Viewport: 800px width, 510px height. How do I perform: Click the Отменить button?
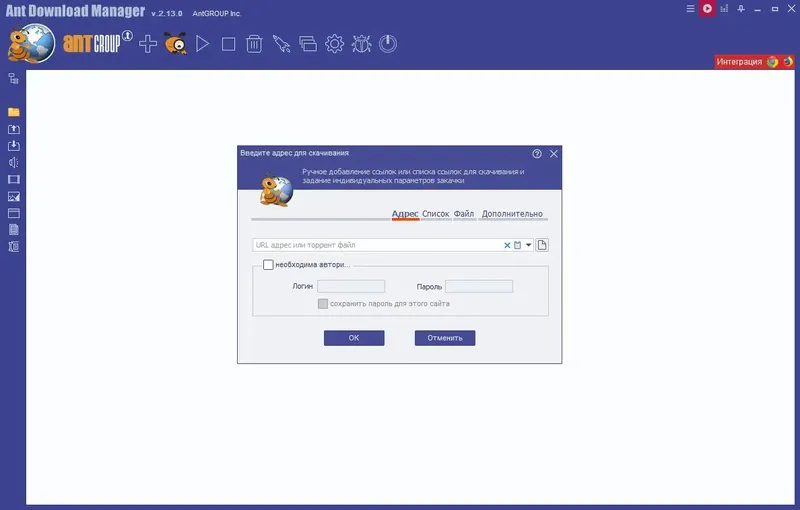[445, 338]
